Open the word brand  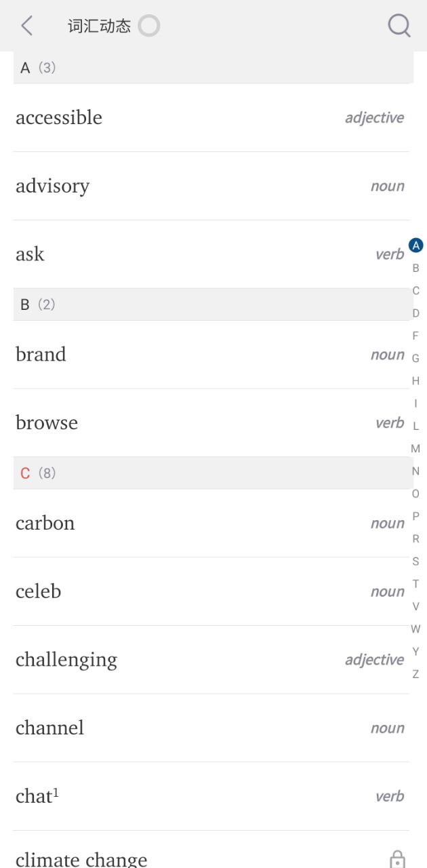[41, 355]
